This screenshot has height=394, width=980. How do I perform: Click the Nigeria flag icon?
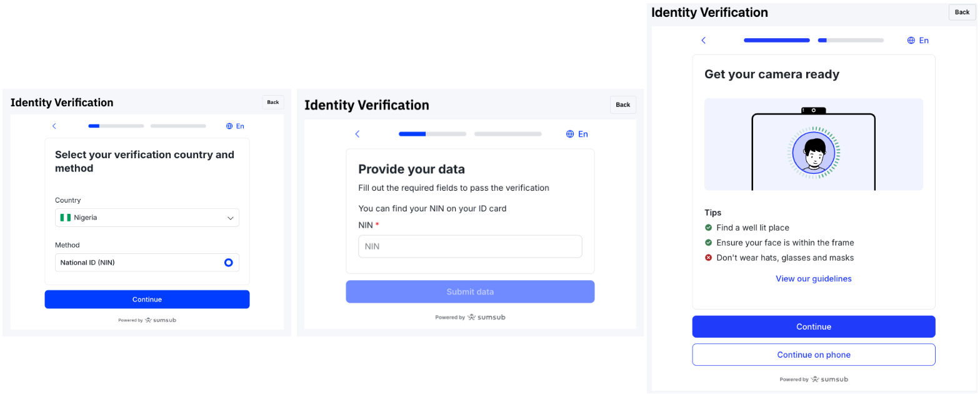65,218
